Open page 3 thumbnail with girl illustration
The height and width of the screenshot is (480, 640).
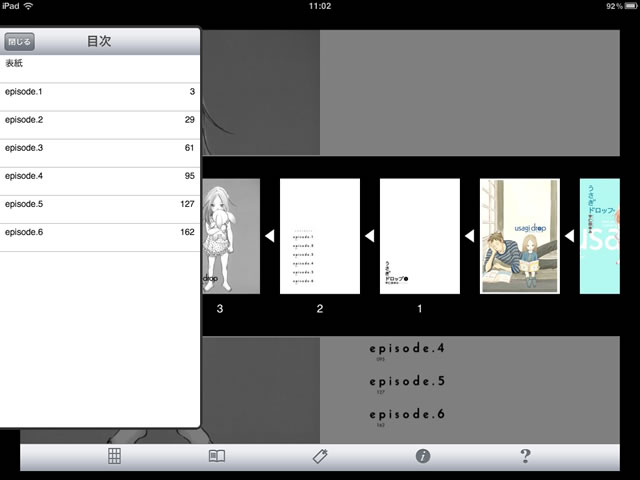tap(231, 236)
